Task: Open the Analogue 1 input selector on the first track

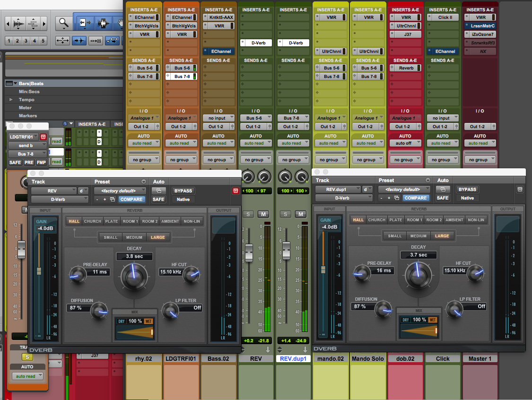Action: (144, 118)
